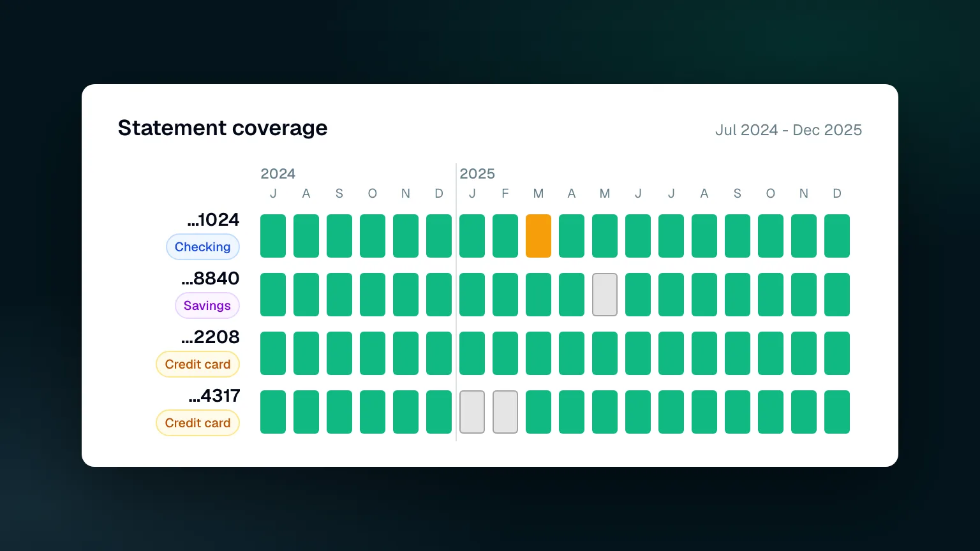Select account number ...4317
Viewport: 980px width, 551px height.
click(214, 395)
